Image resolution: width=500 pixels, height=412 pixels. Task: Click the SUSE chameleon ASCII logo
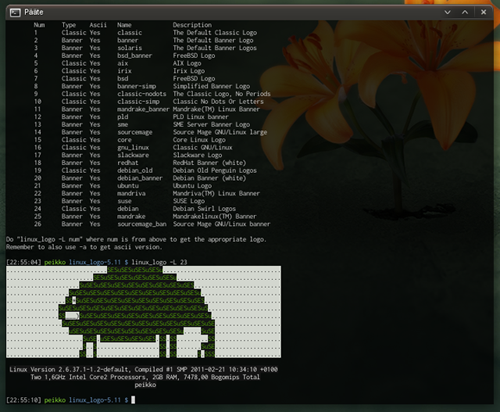point(143,312)
